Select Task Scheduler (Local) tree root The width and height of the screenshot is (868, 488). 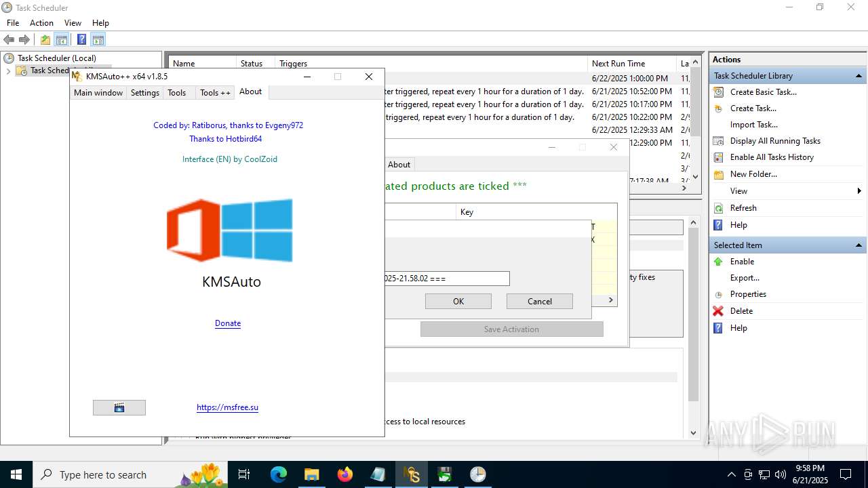[x=57, y=58]
